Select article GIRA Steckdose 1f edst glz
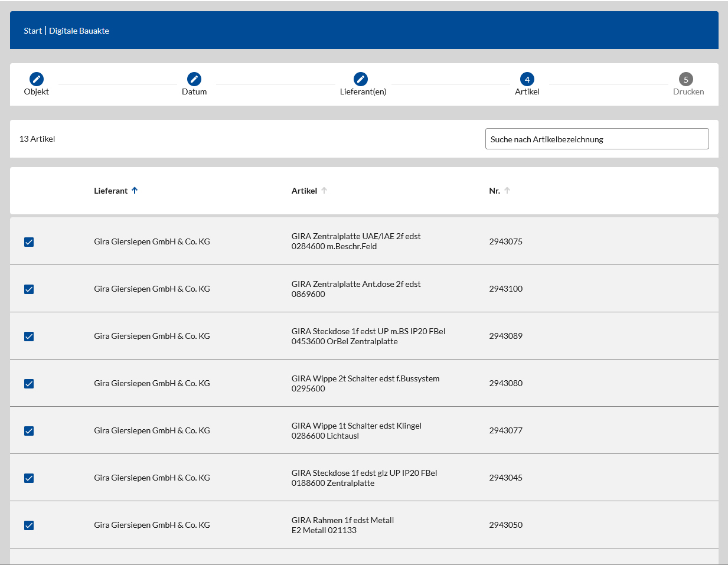This screenshot has width=728, height=565. point(364,478)
